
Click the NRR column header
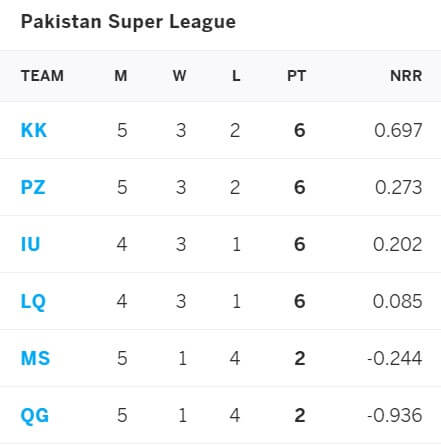[x=406, y=76]
